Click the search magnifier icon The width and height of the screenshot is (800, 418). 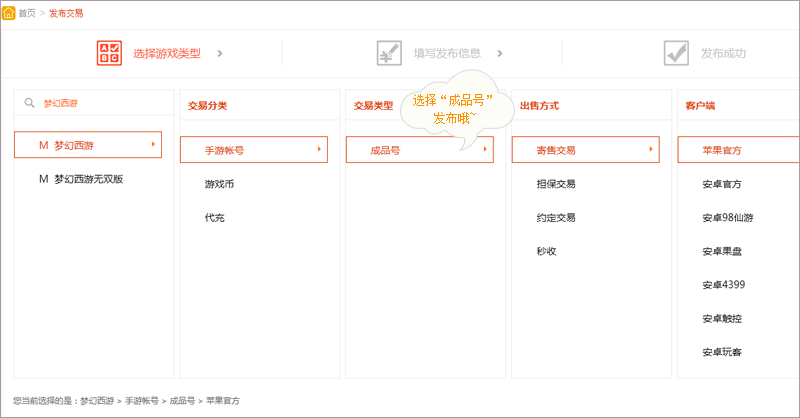[x=30, y=103]
